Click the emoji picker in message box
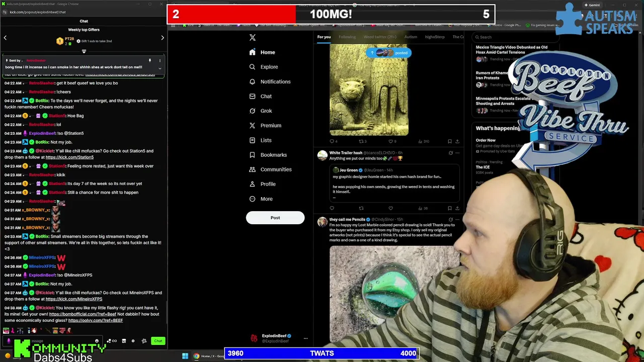Screen dimensions: 644x362 (x=97, y=341)
